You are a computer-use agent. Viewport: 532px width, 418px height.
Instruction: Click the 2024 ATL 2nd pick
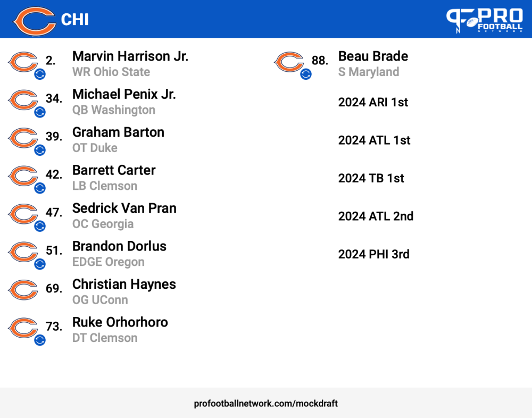(376, 216)
